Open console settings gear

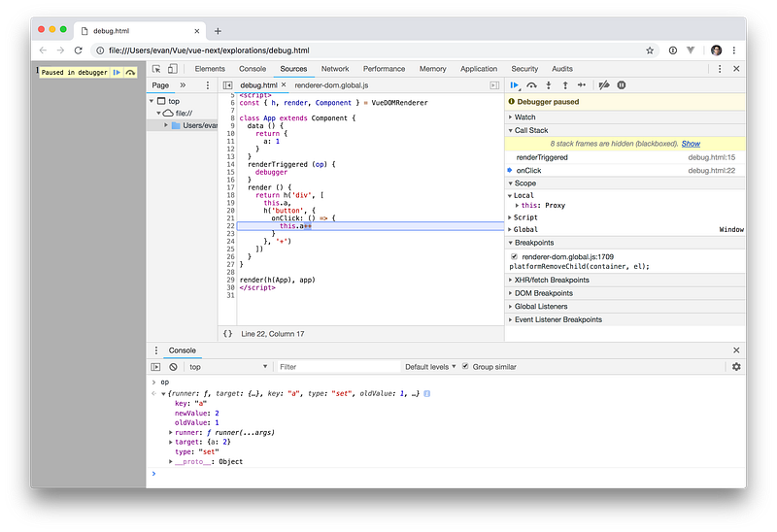[x=735, y=367]
